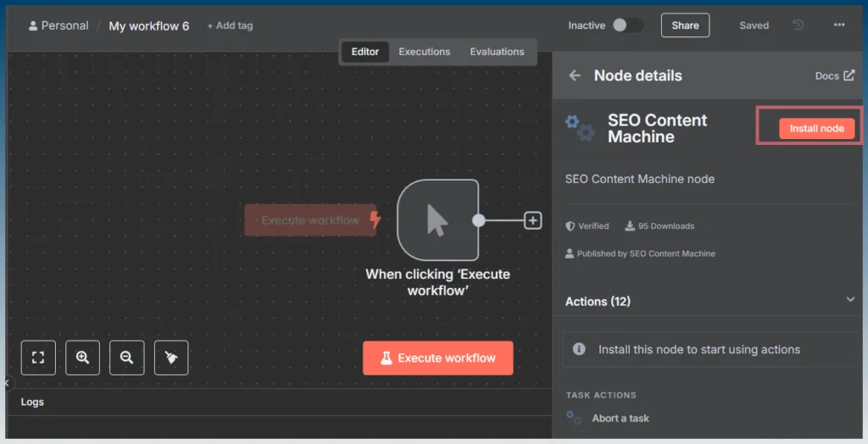Switch to the Executions tab
868x444 pixels.
[x=424, y=52]
